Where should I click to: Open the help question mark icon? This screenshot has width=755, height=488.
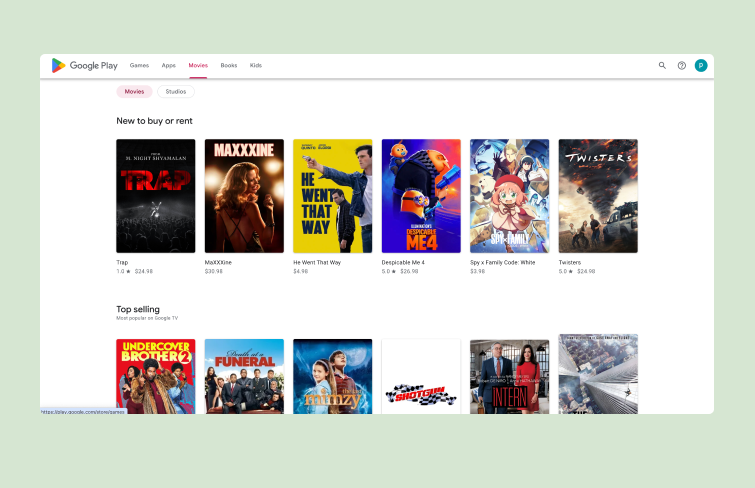pyautogui.click(x=681, y=66)
